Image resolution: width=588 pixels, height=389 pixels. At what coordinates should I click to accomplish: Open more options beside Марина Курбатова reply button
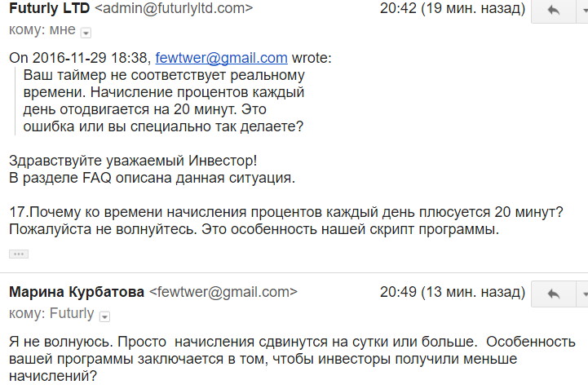click(582, 294)
